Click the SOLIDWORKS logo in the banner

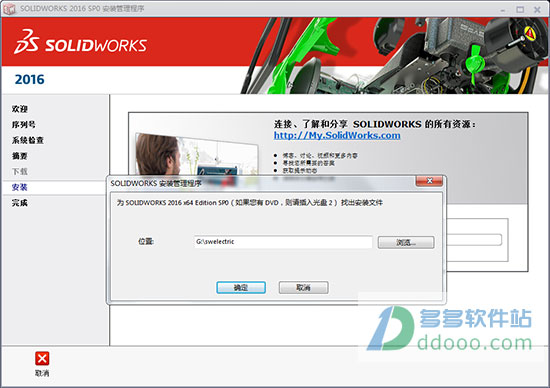pos(81,42)
